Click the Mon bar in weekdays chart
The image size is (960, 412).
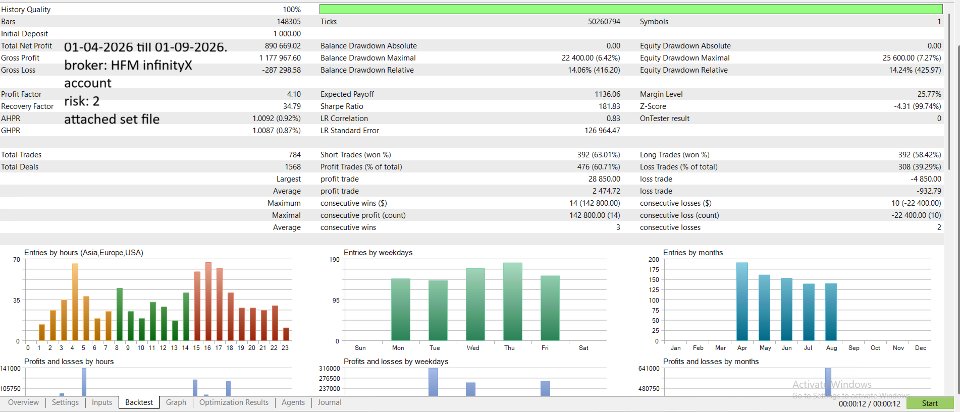coord(400,310)
